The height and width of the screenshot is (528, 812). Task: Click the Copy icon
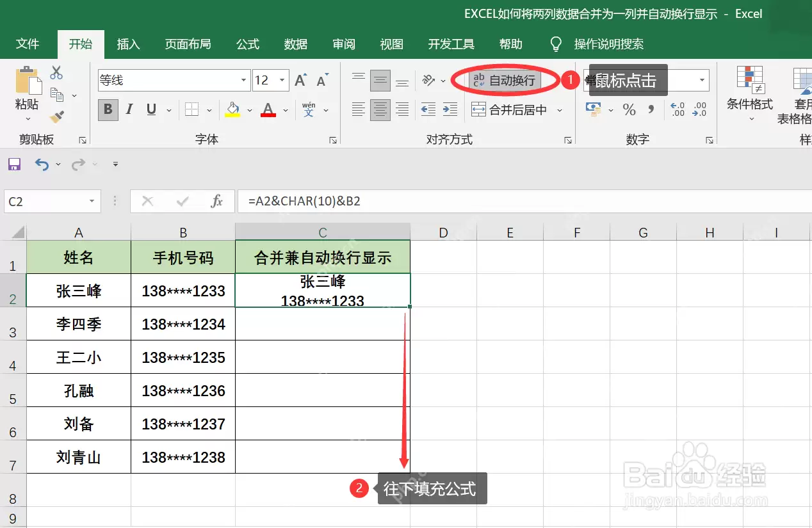(57, 95)
